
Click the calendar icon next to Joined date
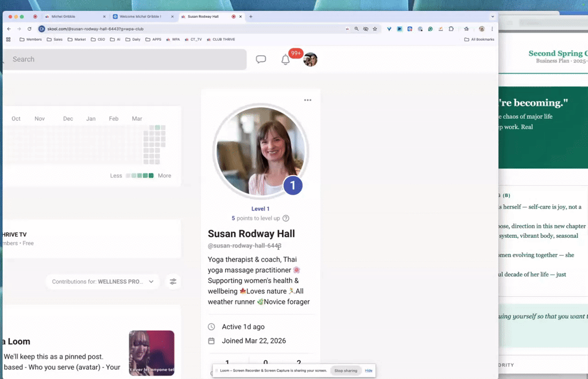point(211,341)
